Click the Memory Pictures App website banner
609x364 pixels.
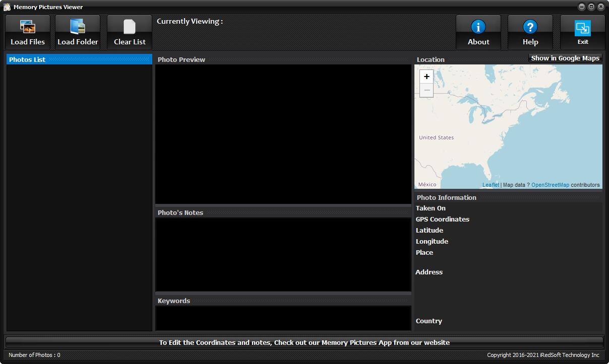point(304,342)
